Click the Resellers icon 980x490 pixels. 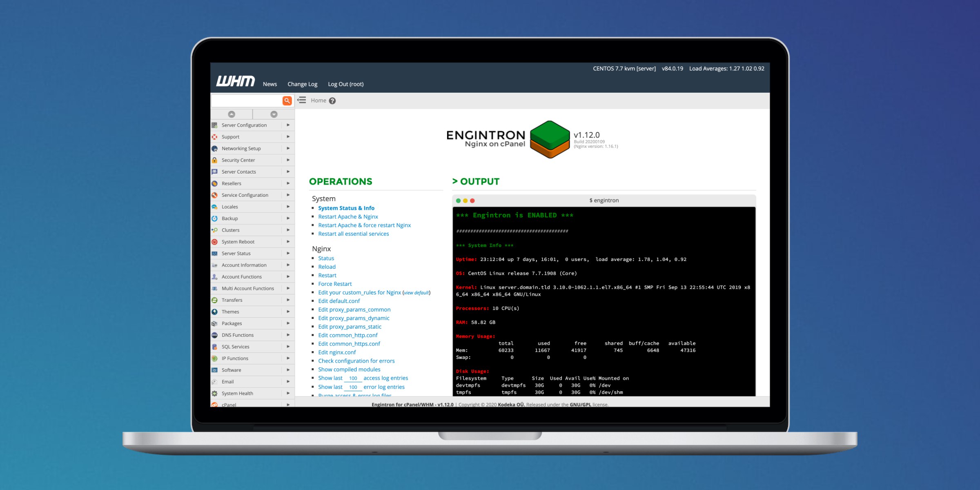pyautogui.click(x=214, y=184)
